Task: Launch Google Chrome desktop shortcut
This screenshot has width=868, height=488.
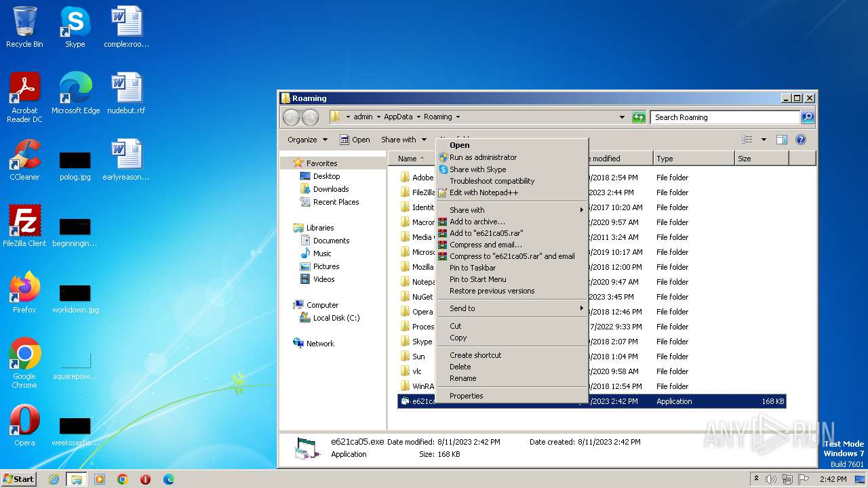Action: [24, 363]
